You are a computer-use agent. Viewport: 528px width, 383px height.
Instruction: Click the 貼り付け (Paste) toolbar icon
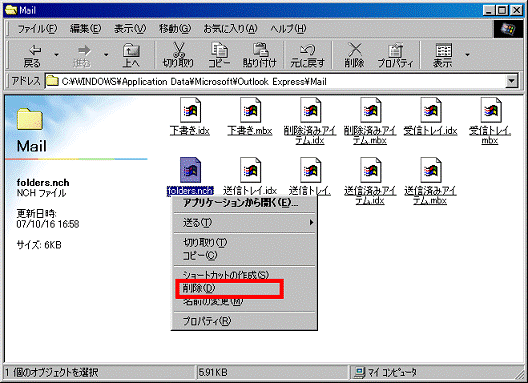pyautogui.click(x=260, y=51)
